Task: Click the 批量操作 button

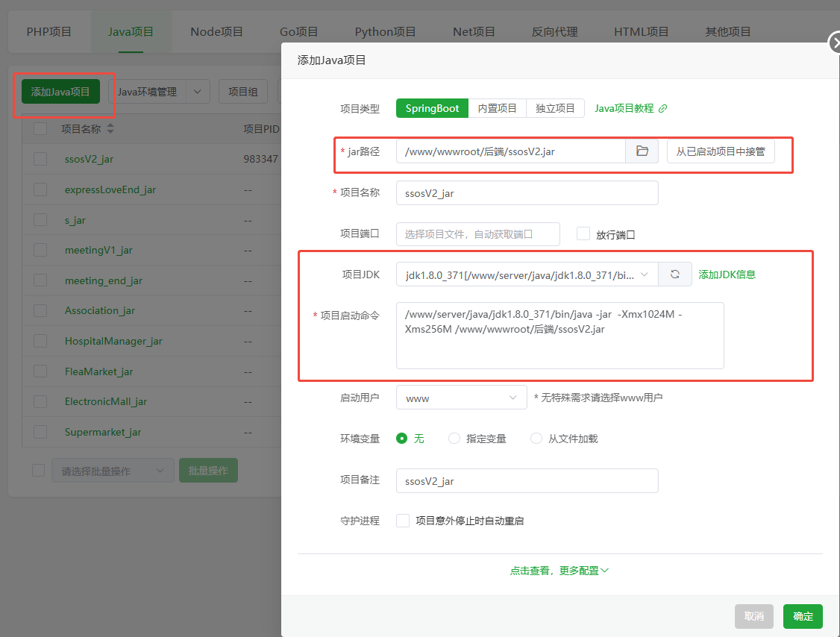Action: click(208, 471)
